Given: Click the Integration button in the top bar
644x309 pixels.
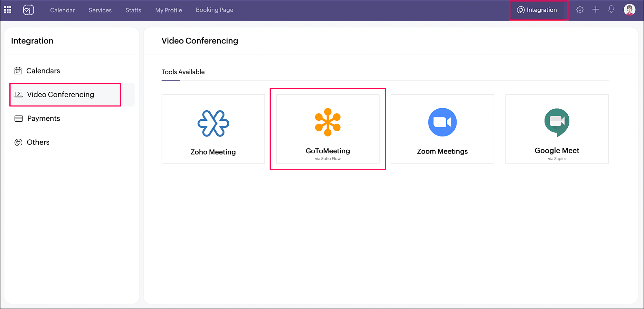Looking at the screenshot, I should [x=537, y=10].
